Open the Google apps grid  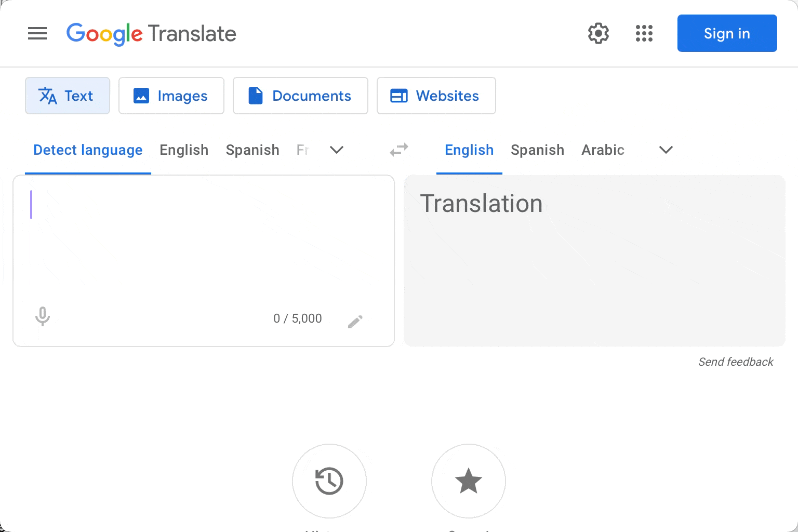[x=644, y=34]
